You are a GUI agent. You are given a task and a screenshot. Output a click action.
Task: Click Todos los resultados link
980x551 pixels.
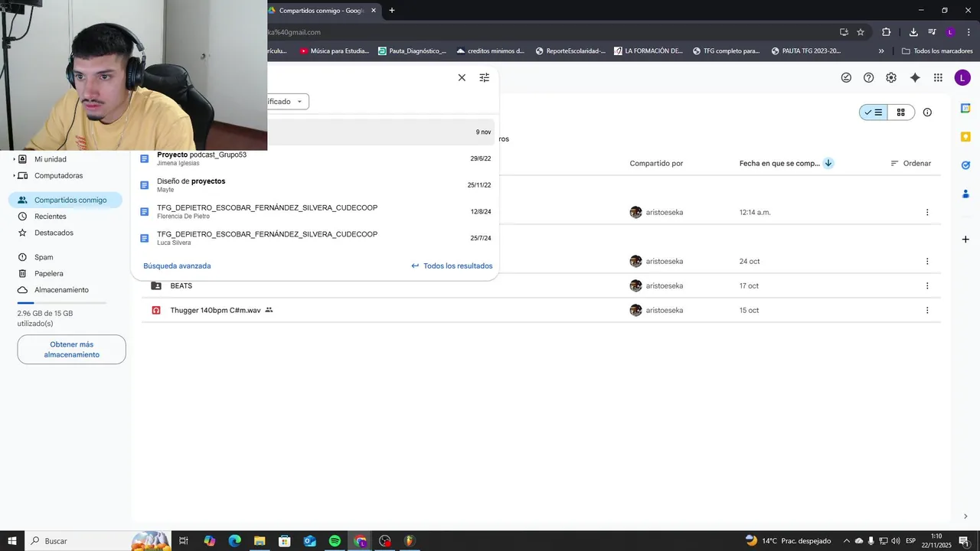click(452, 266)
